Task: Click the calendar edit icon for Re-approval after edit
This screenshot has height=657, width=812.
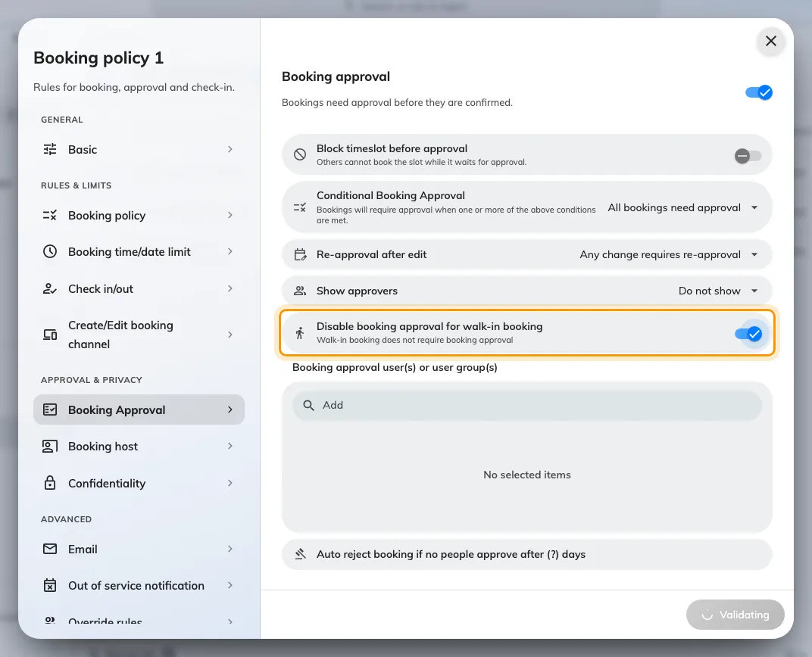Action: pos(300,254)
